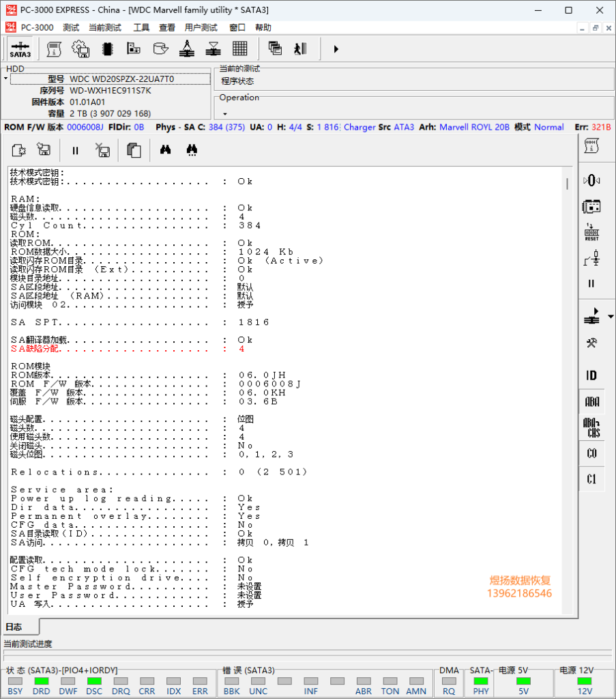
Task: Open the 用户测试 menu
Action: pos(201,27)
